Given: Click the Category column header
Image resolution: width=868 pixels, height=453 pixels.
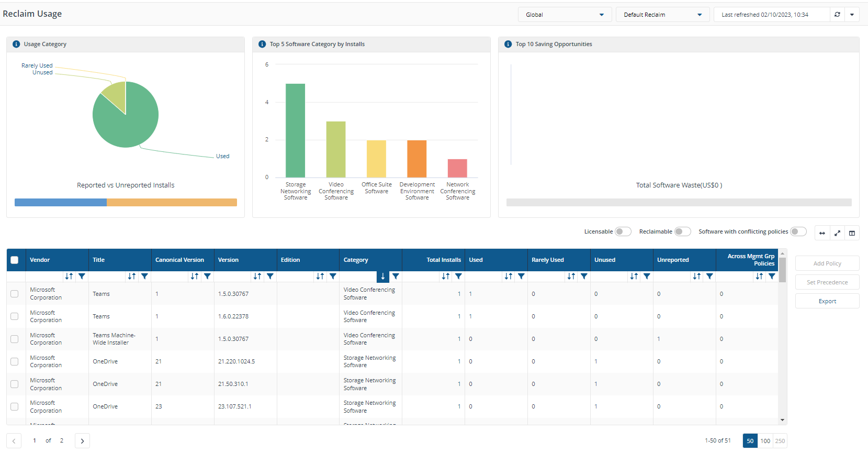Looking at the screenshot, I should (x=370, y=260).
